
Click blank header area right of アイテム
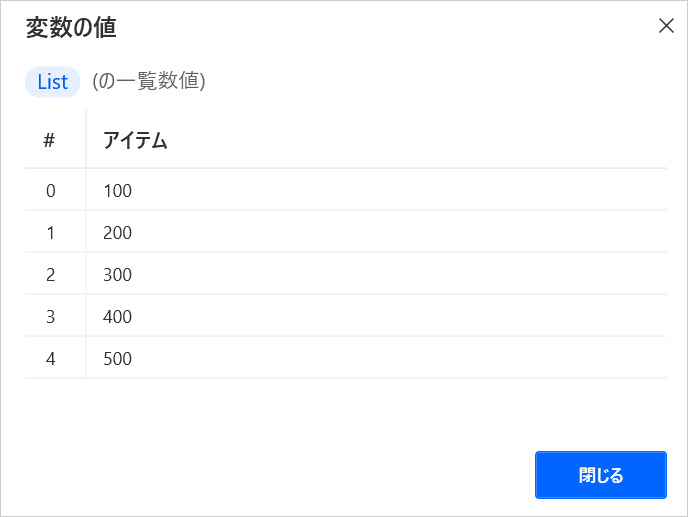[420, 141]
